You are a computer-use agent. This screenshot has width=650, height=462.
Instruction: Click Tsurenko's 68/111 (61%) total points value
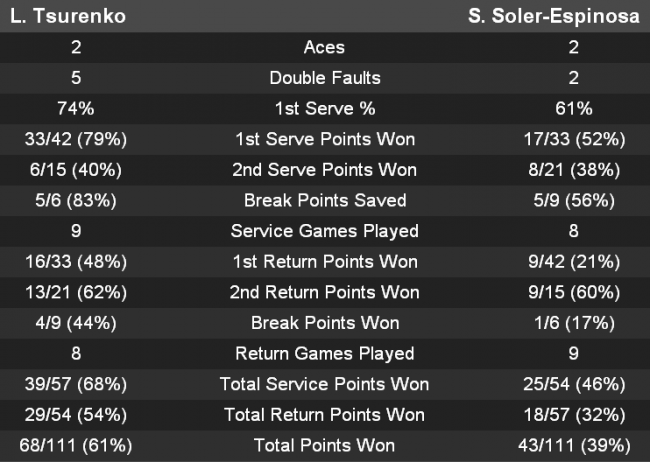pos(77,445)
